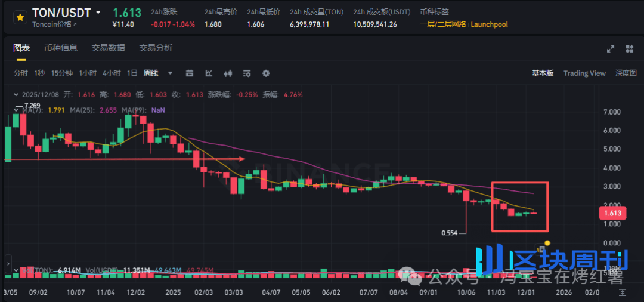This screenshot has height=302, width=644.
Task: Select the 1小时 time interval
Action: coord(88,73)
